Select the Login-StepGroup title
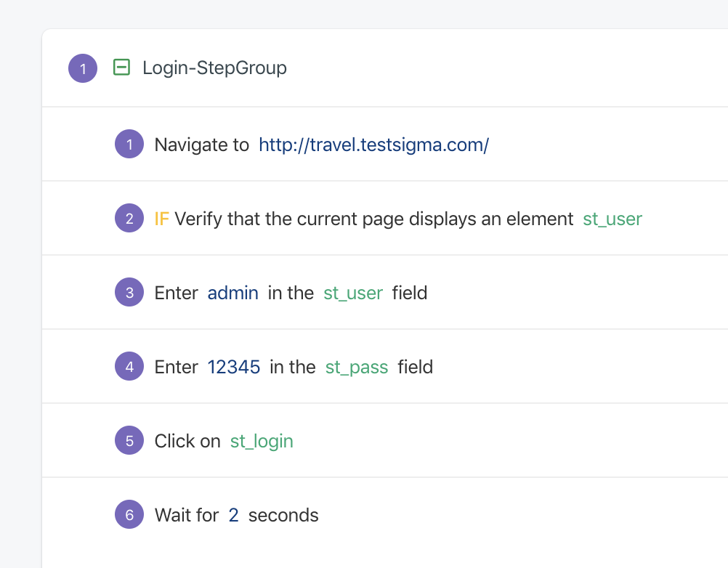Image resolution: width=728 pixels, height=568 pixels. (x=214, y=68)
